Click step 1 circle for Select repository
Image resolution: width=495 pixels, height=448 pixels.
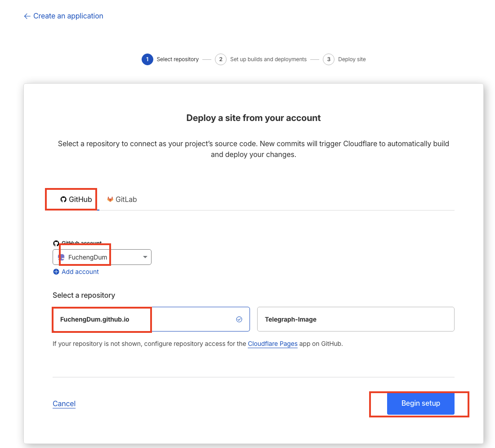click(147, 59)
